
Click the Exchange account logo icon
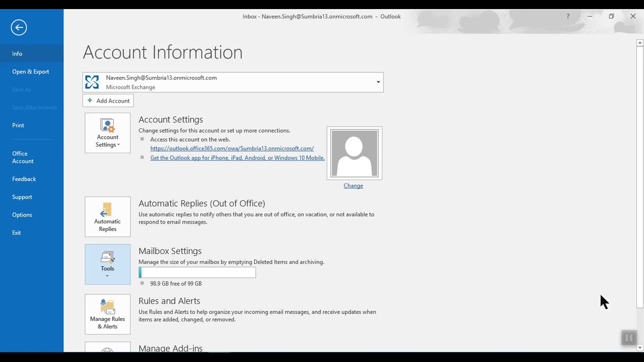coord(92,82)
